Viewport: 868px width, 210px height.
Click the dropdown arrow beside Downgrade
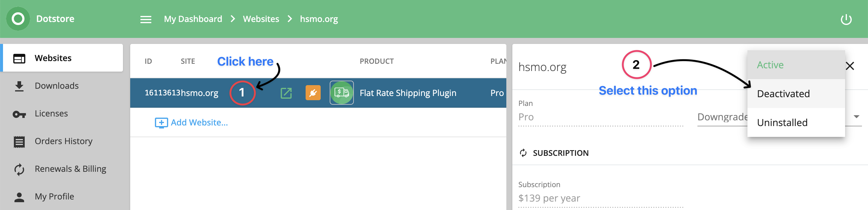coord(856,117)
